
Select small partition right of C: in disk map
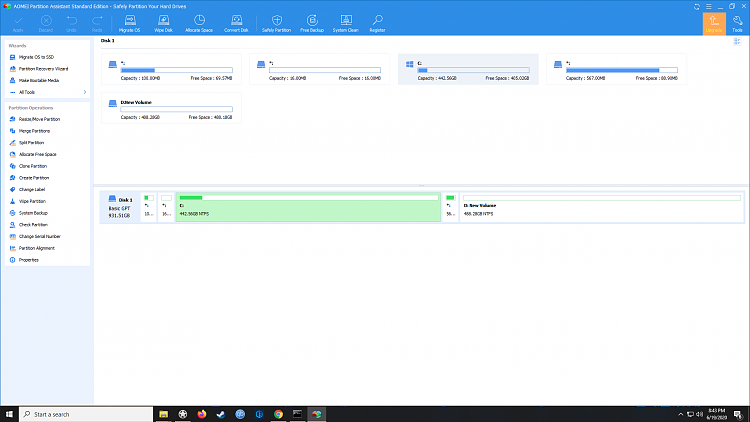tap(451, 207)
